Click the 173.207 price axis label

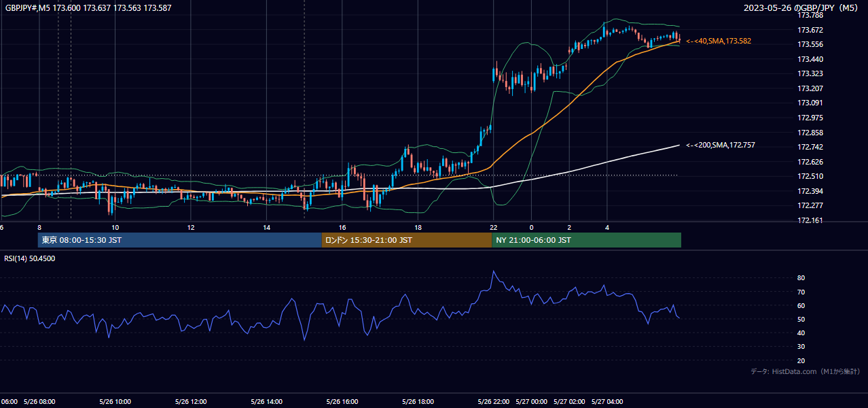(810, 88)
